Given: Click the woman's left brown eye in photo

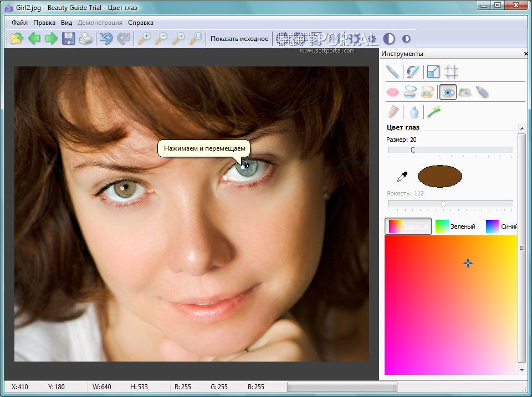Looking at the screenshot, I should point(125,188).
